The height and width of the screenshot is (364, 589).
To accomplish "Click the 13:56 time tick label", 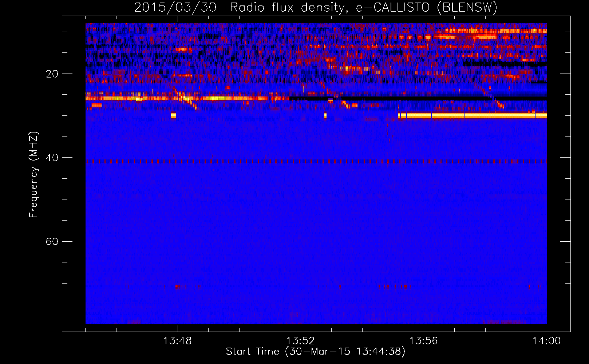I will click(x=423, y=341).
